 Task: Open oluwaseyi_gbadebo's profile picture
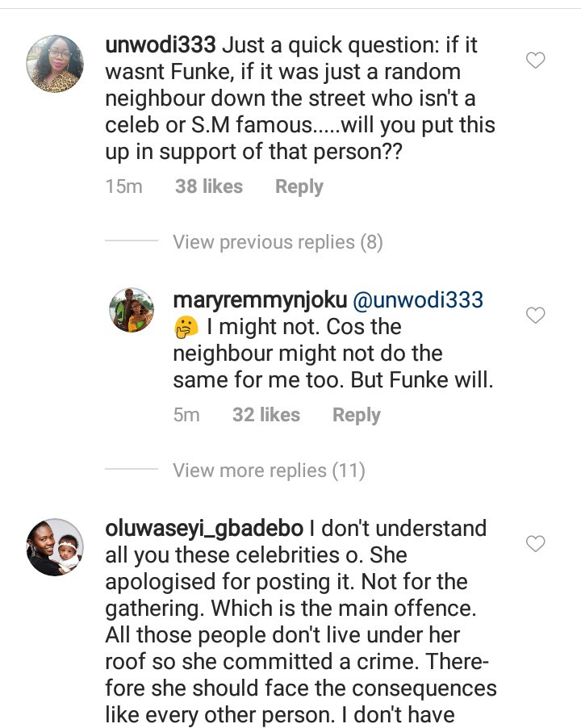[x=56, y=546]
